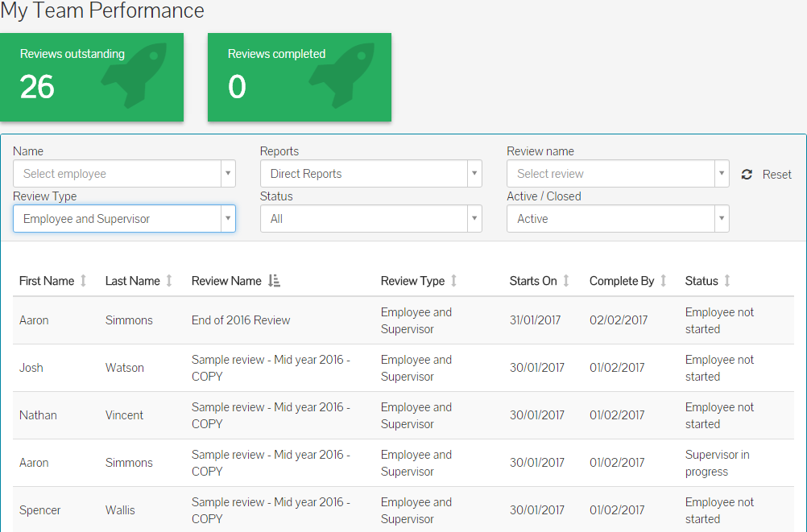The image size is (807, 532).
Task: Sort table by Status column
Action: [x=727, y=281]
